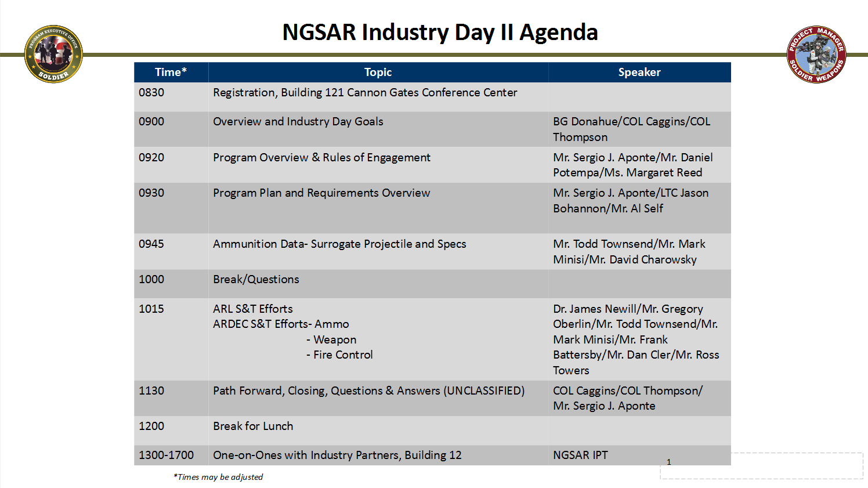Click the *Times may be adjusted footnote
The height and width of the screenshot is (488, 868).
[218, 477]
